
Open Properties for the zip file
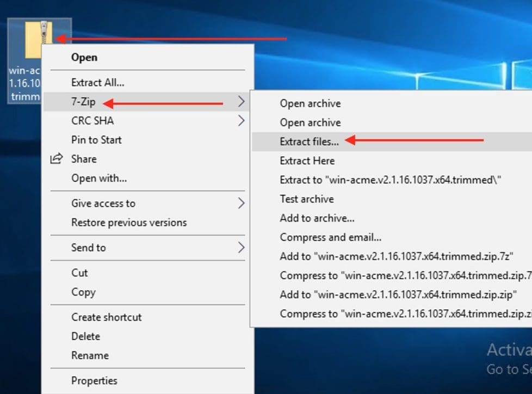coord(94,380)
